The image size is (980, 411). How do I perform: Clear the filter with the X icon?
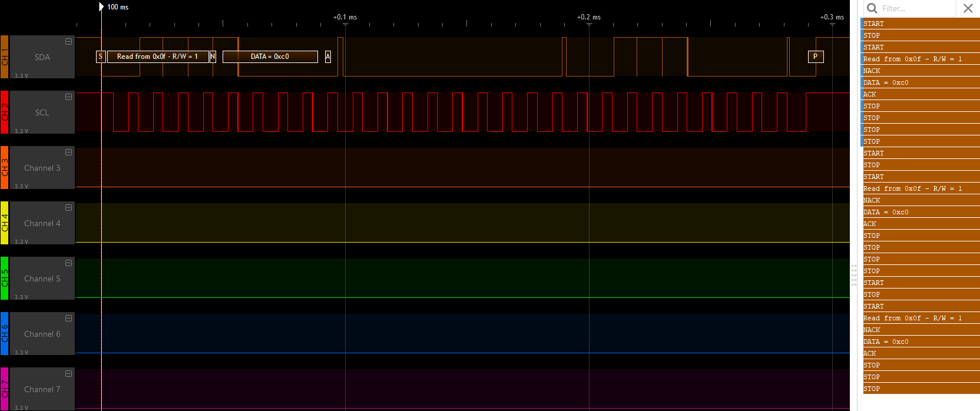[x=968, y=8]
